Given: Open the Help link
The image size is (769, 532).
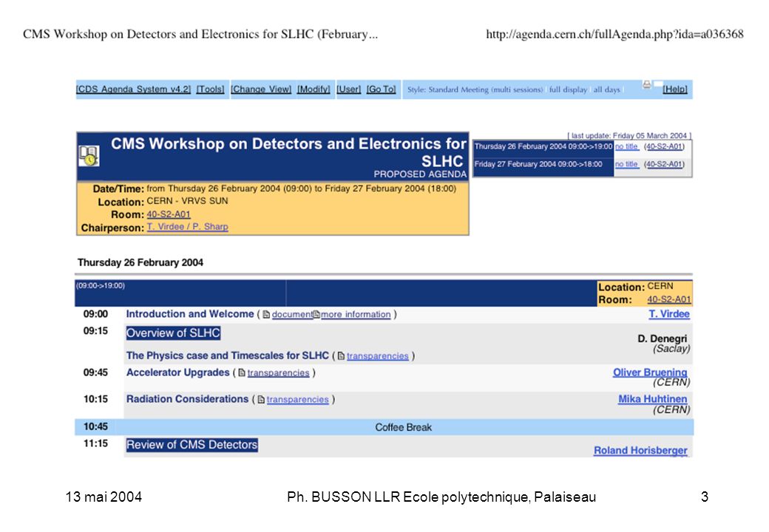Looking at the screenshot, I should [675, 89].
